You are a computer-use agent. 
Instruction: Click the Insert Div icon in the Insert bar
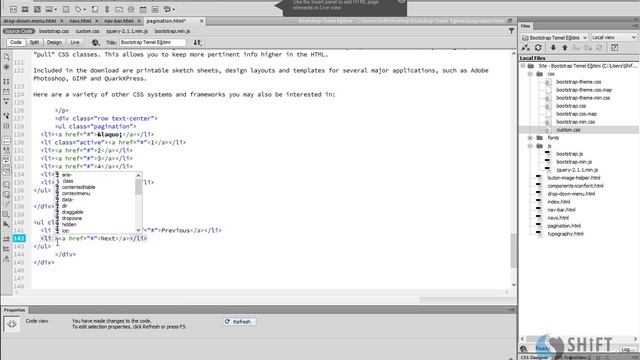click(x=13, y=9)
